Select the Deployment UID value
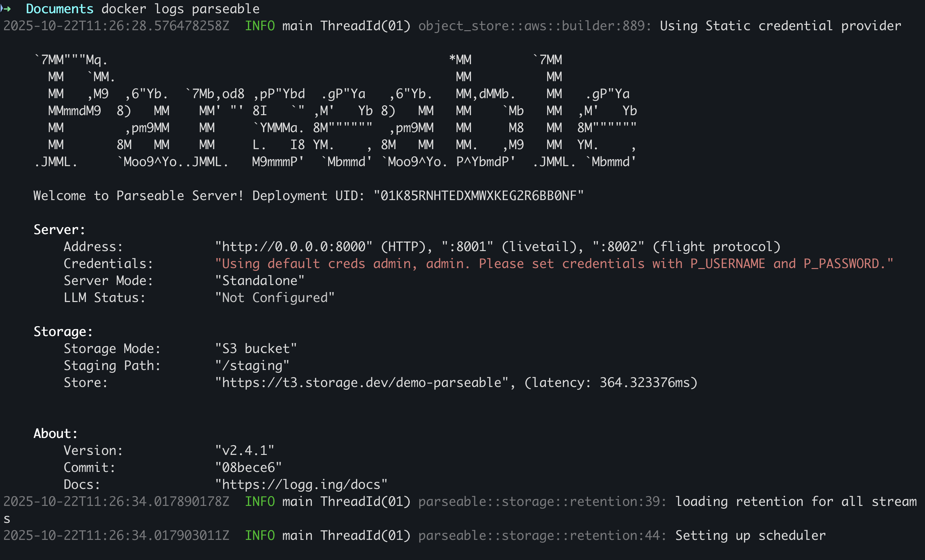Viewport: 925px width, 560px height. point(478,196)
